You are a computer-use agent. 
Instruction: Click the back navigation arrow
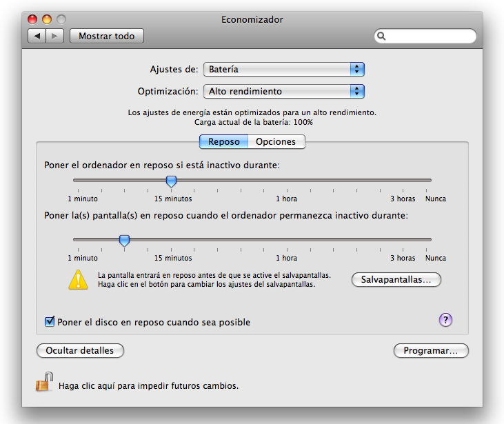(x=37, y=36)
